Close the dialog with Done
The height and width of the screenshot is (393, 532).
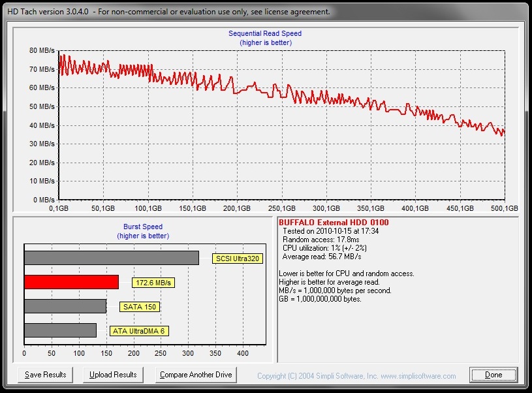[493, 375]
